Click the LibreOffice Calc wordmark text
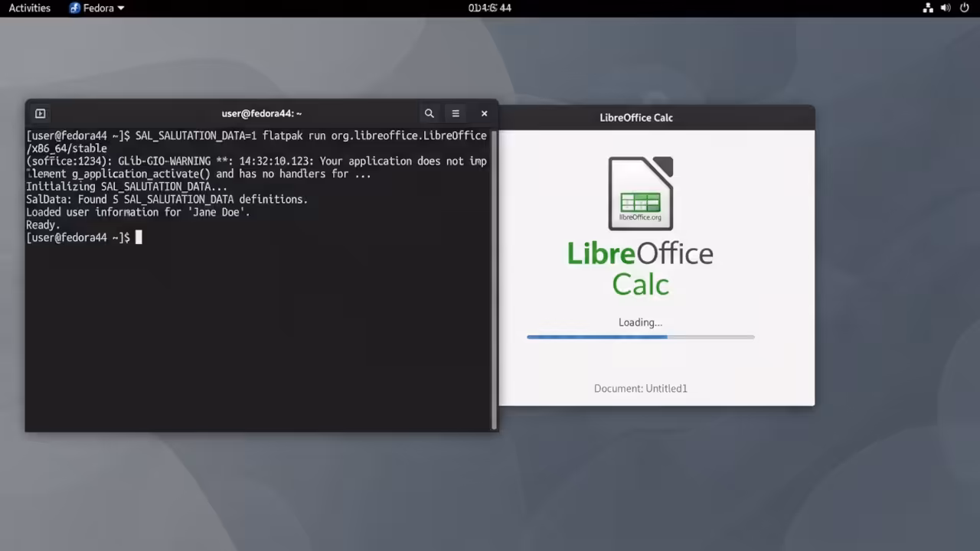This screenshot has height=551, width=980. coord(640,269)
